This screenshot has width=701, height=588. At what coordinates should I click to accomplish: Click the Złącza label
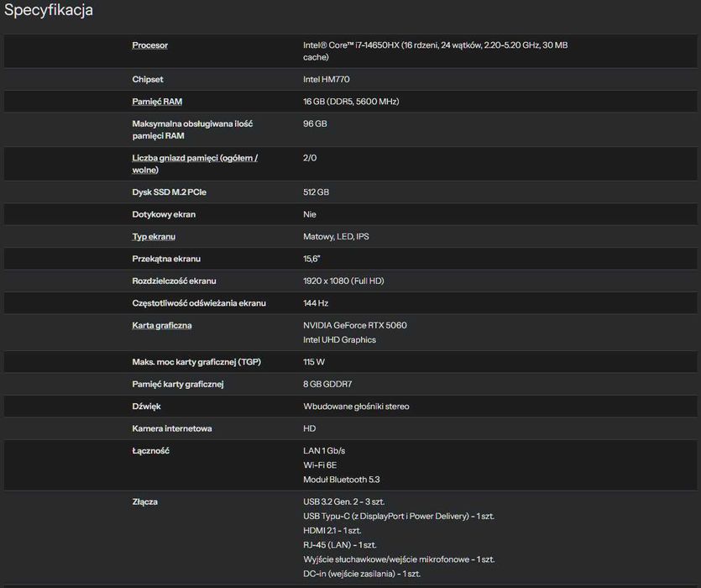[x=145, y=502]
